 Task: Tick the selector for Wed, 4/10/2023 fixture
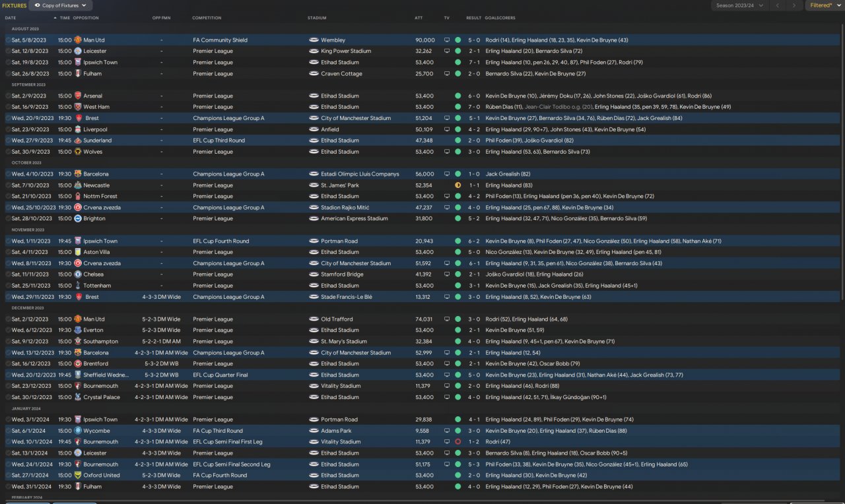[x=8, y=174]
